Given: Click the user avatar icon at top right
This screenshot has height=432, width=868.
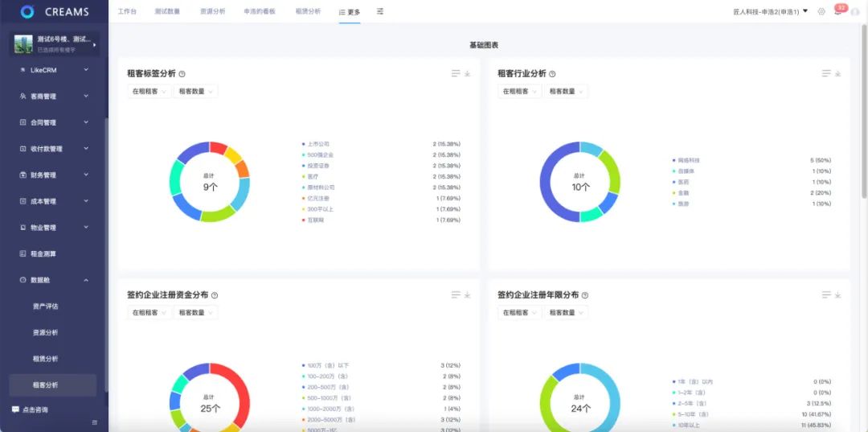Looking at the screenshot, I should point(854,11).
